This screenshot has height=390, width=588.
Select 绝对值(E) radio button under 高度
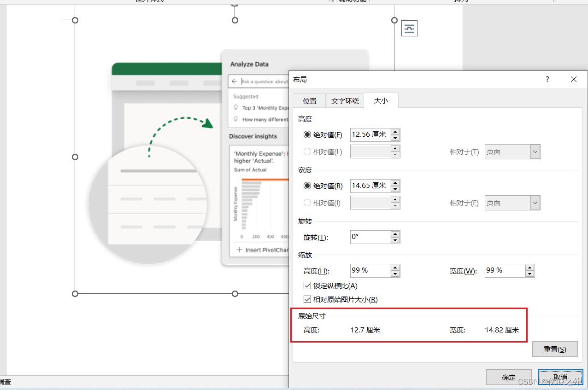click(307, 134)
